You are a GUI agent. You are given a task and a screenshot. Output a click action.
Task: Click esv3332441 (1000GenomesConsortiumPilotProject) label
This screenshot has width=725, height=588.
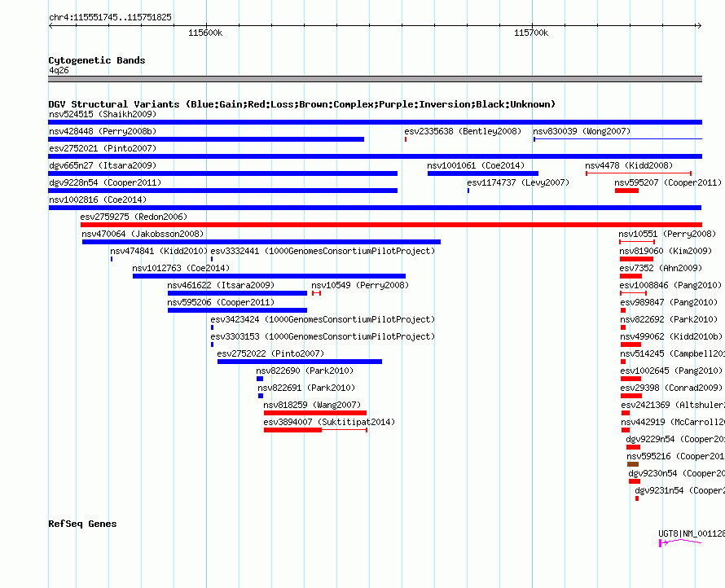click(323, 251)
